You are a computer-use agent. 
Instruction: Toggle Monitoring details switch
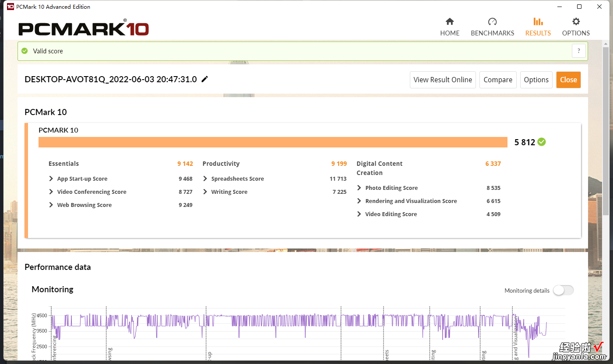(563, 290)
